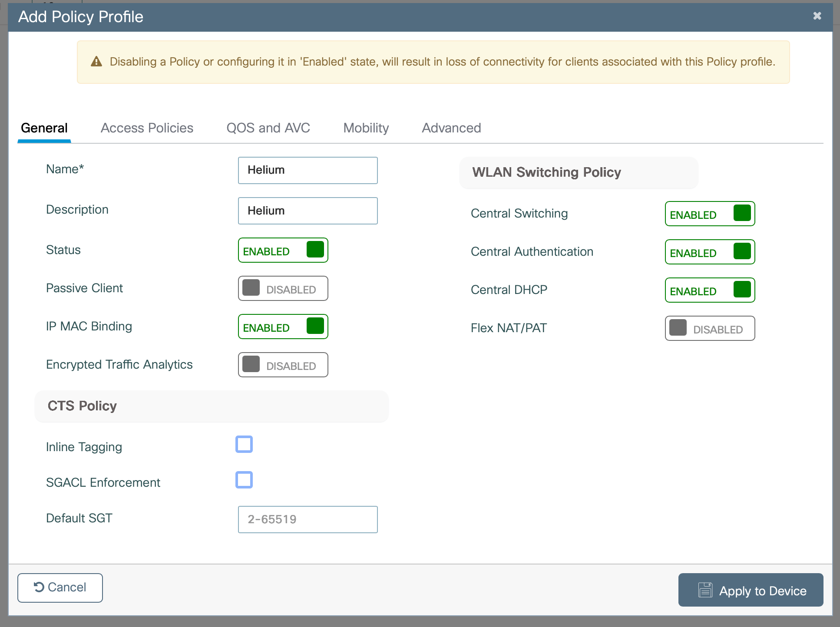Check the Inline Tagging checkbox
This screenshot has width=840, height=627.
click(244, 445)
